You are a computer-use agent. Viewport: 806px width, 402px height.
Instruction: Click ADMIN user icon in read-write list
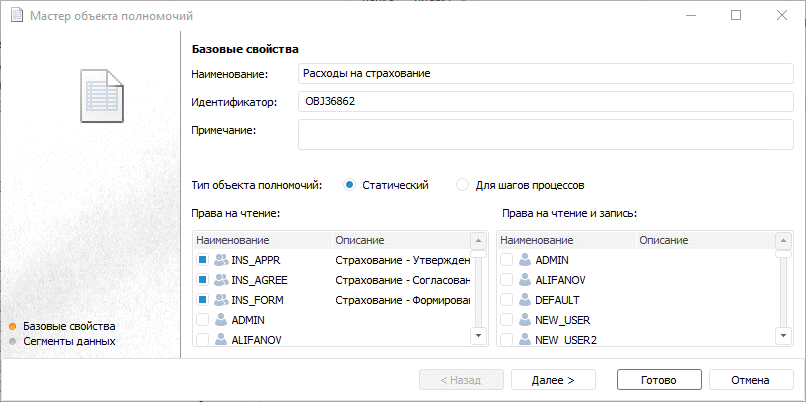[x=525, y=260]
